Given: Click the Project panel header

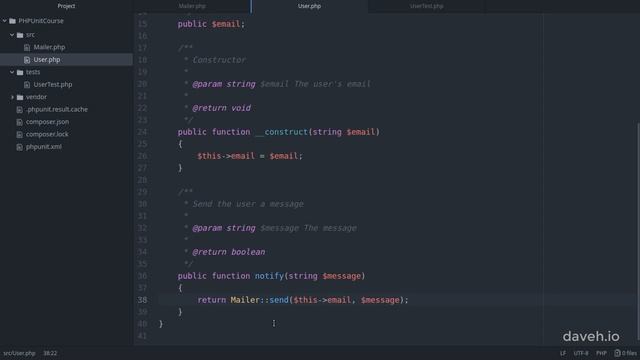Looking at the screenshot, I should [66, 6].
